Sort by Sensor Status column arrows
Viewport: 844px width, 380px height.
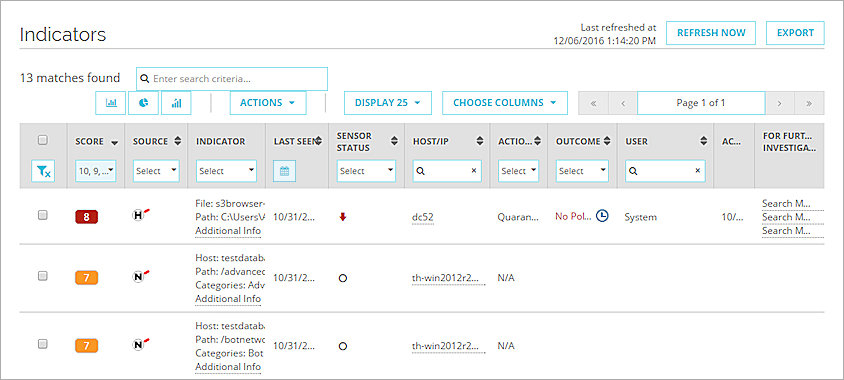(x=395, y=141)
